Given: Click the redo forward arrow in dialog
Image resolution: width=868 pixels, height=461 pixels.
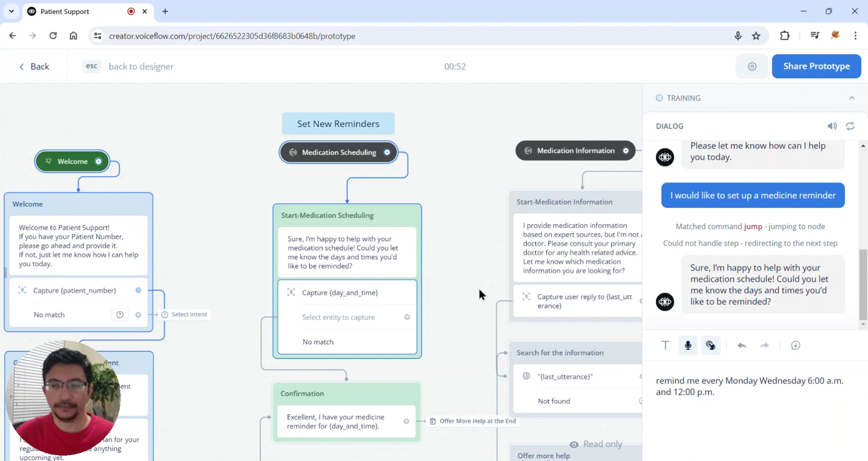Looking at the screenshot, I should [765, 345].
